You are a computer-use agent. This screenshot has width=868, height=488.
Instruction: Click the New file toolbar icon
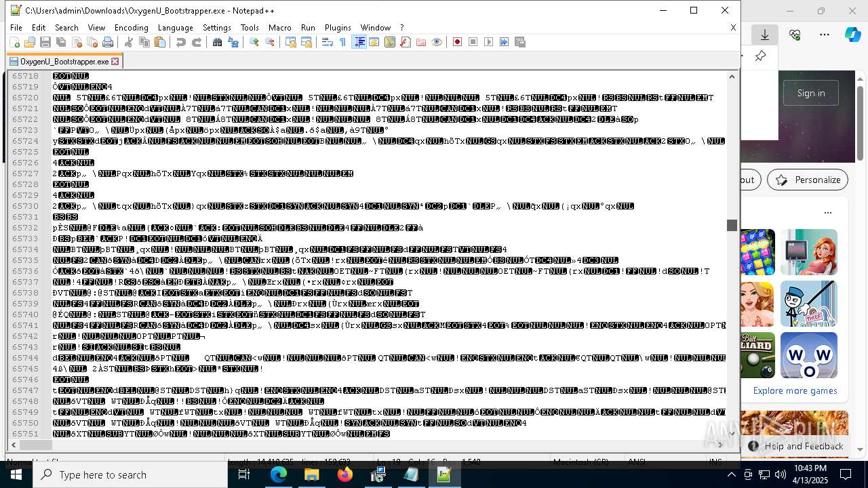tap(14, 42)
